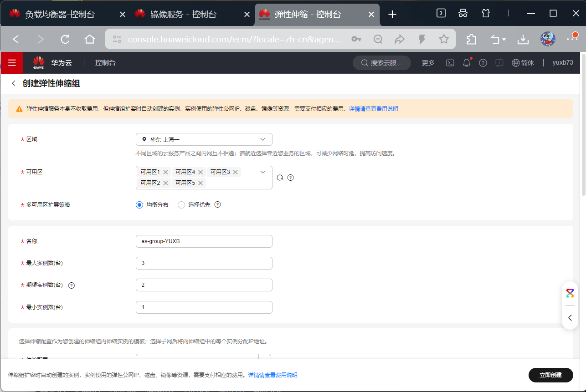Close the 负载均衡器-控制台 tab
This screenshot has height=392, width=586.
(122, 14)
